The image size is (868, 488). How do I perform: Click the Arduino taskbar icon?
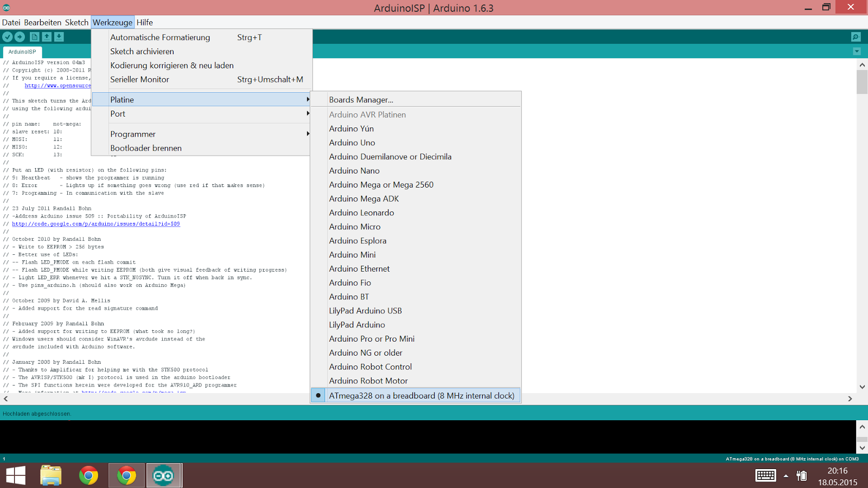click(x=163, y=476)
